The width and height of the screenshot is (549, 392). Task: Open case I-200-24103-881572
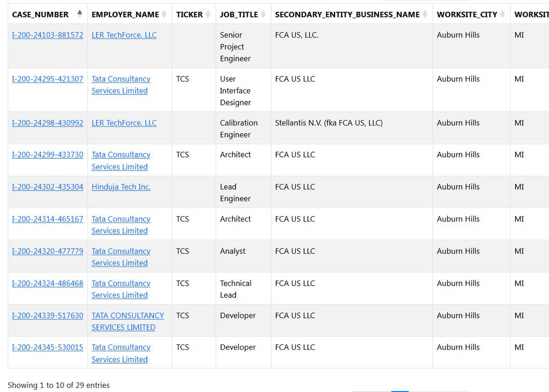[48, 35]
